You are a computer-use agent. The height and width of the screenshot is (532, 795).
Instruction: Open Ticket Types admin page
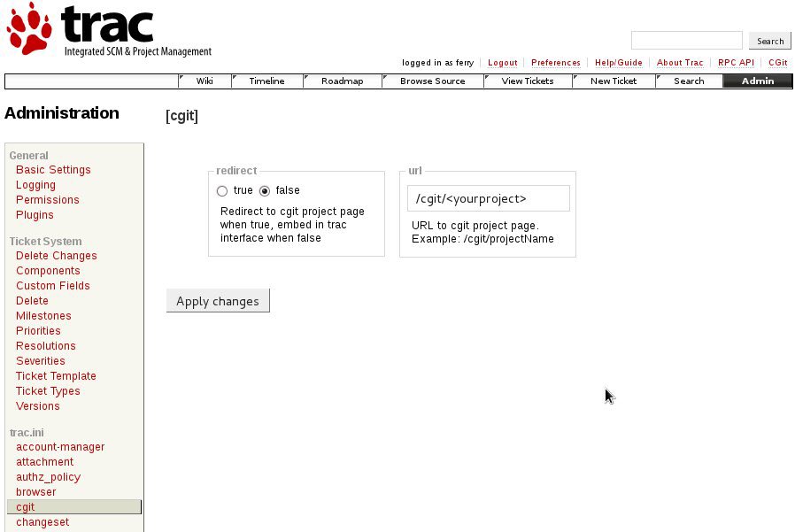pos(48,391)
